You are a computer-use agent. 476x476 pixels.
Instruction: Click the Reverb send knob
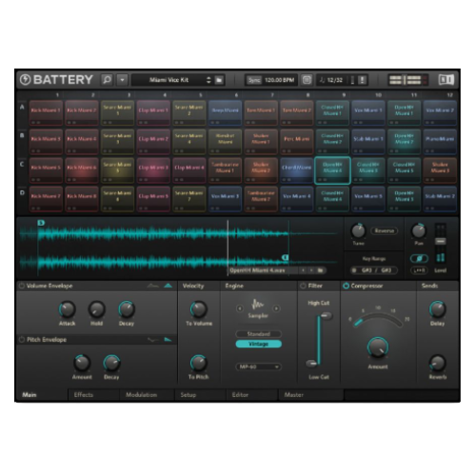437,363
